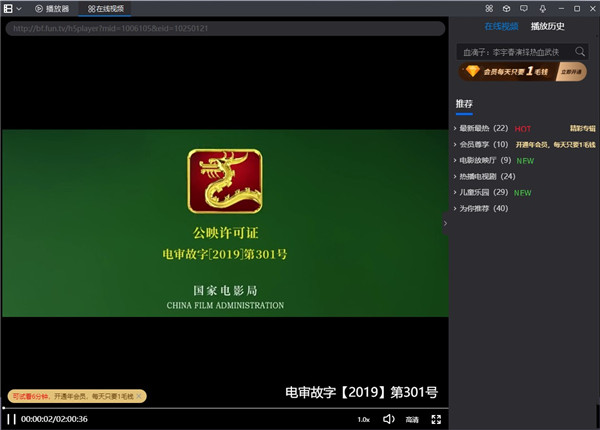
Task: Switch to the 播放历史 tab
Action: coord(548,26)
